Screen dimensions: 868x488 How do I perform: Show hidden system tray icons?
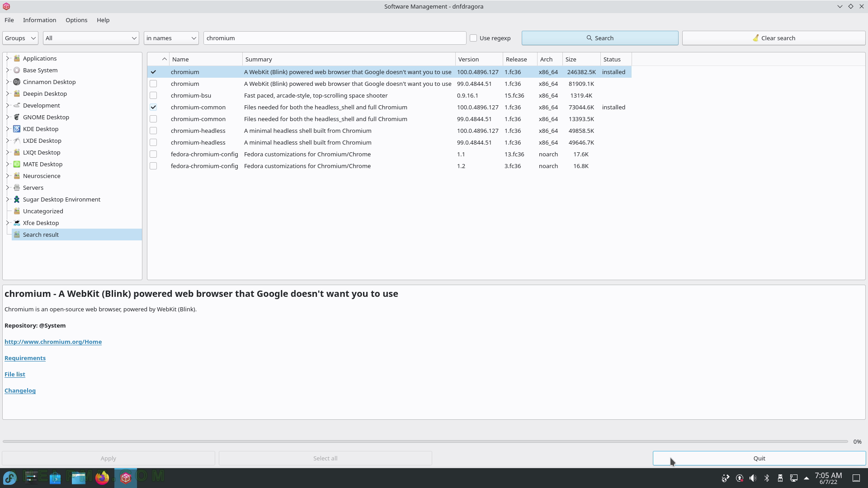(806, 478)
